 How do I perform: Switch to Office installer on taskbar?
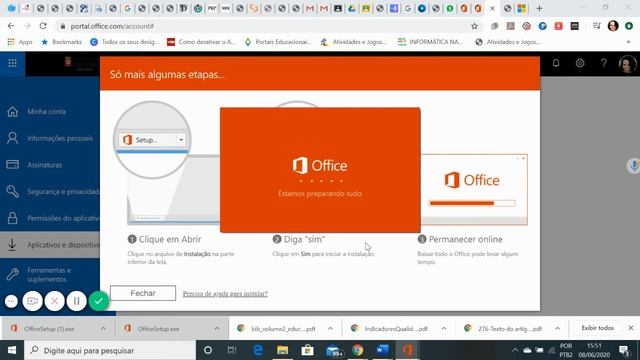point(407,350)
